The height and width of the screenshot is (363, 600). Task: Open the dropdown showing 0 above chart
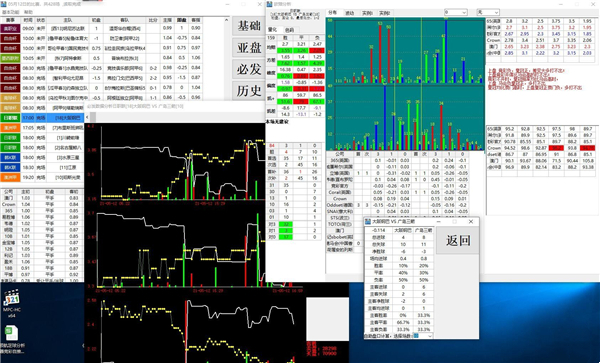(x=455, y=12)
